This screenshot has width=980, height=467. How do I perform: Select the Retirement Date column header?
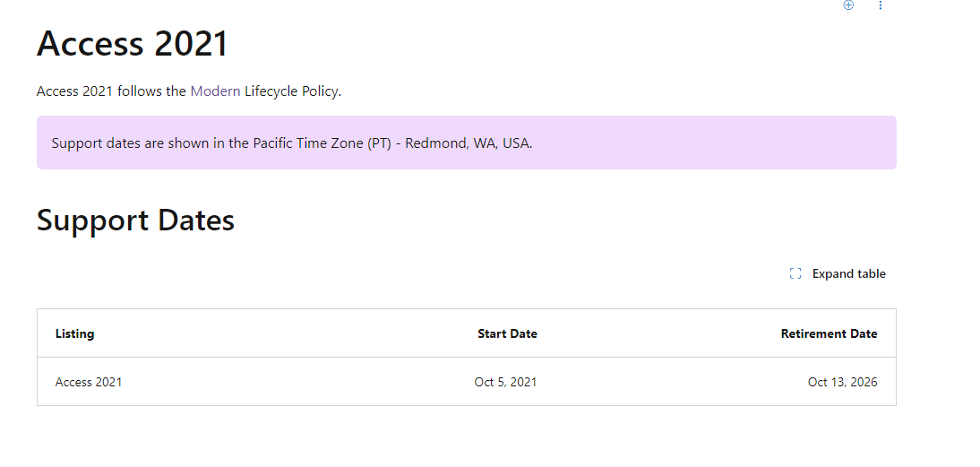[x=829, y=333]
